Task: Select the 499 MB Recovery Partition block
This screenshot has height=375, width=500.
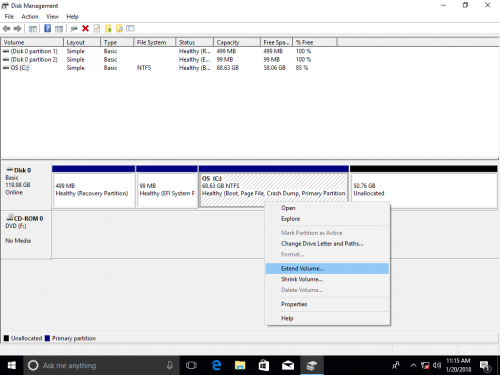Action: [x=94, y=190]
